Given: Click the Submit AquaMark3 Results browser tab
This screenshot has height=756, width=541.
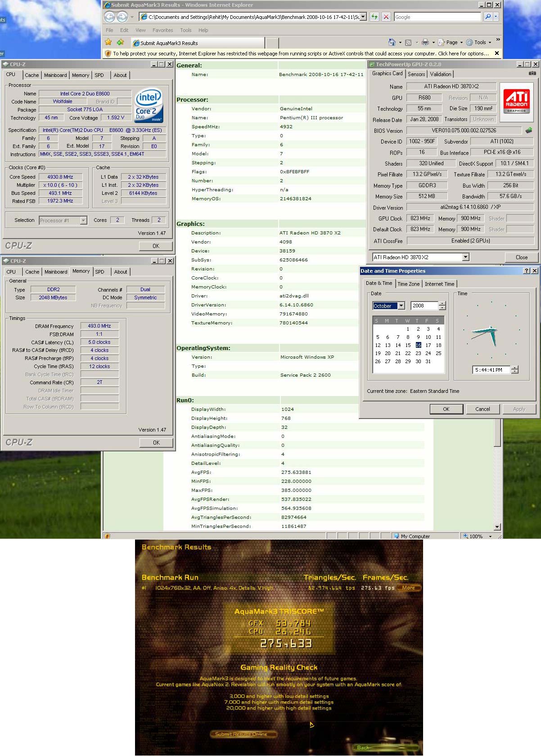Looking at the screenshot, I should (197, 43).
